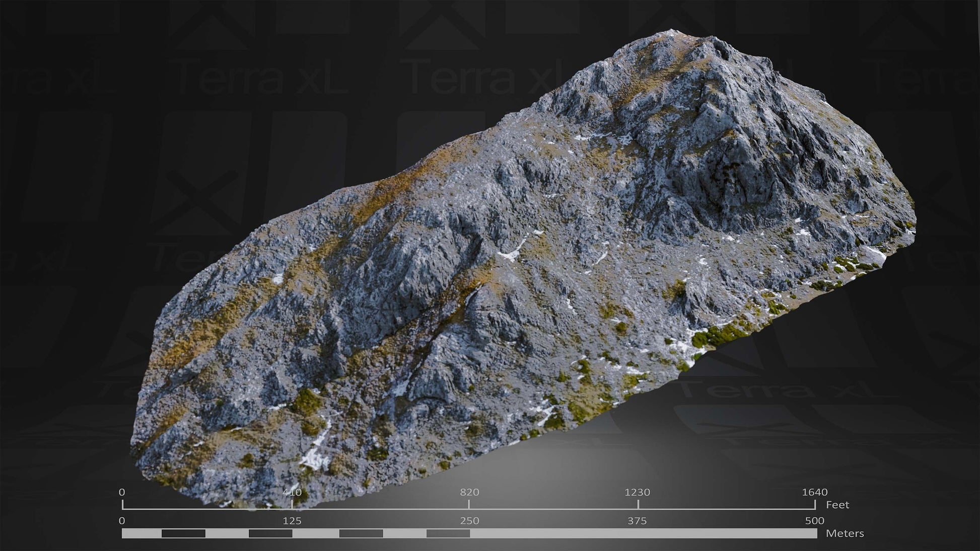This screenshot has height=551, width=980.
Task: Click the 820 label on Feet scale
Action: pos(469,492)
